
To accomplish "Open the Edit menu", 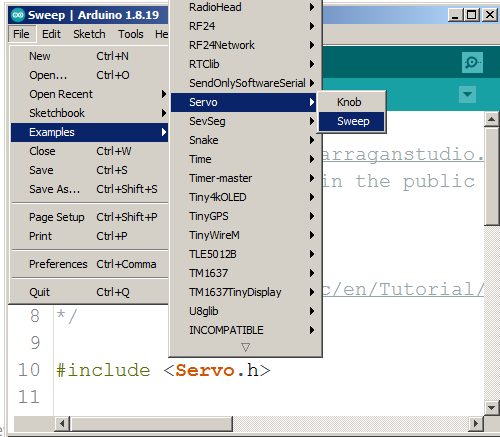I will point(51,34).
